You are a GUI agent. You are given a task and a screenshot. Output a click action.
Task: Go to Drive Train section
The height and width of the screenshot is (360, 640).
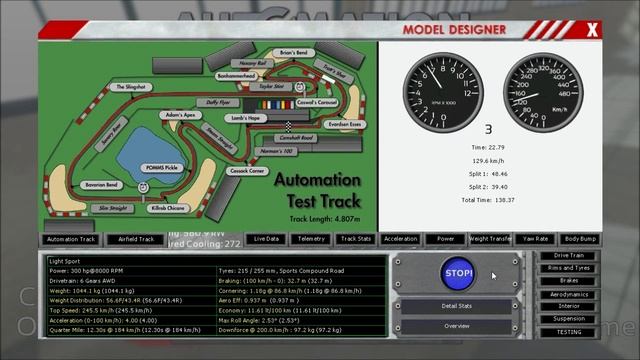click(569, 256)
